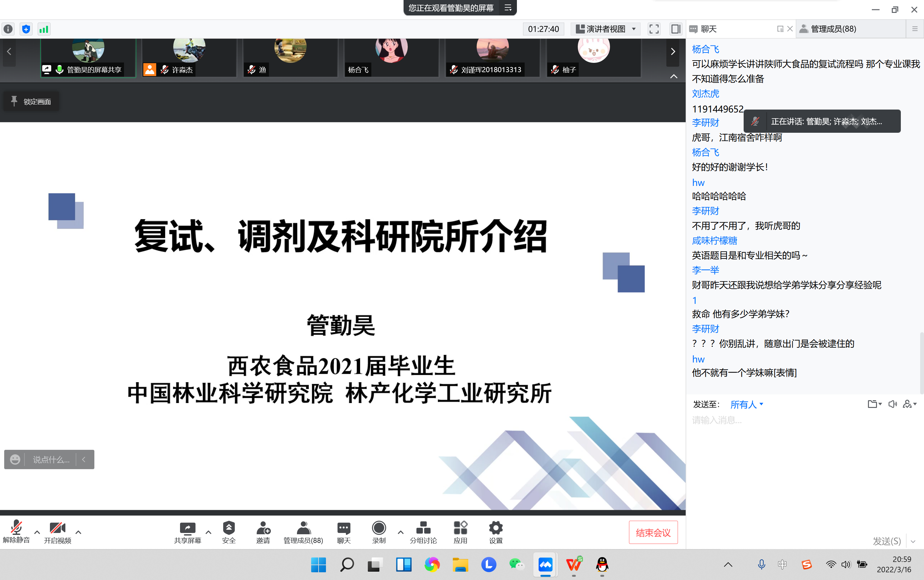Click the 邀请 invite icon
Viewport: 924px width, 580px height.
point(263,532)
